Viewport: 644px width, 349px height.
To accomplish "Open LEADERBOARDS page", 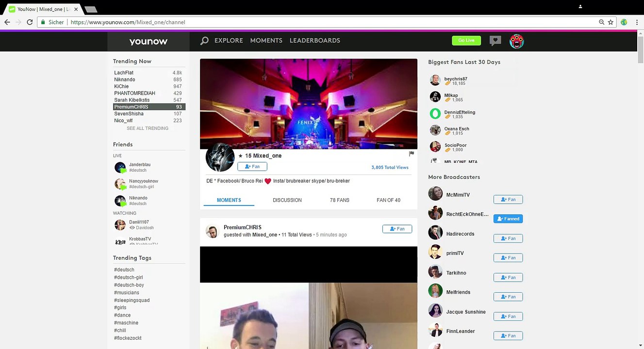I will point(315,41).
